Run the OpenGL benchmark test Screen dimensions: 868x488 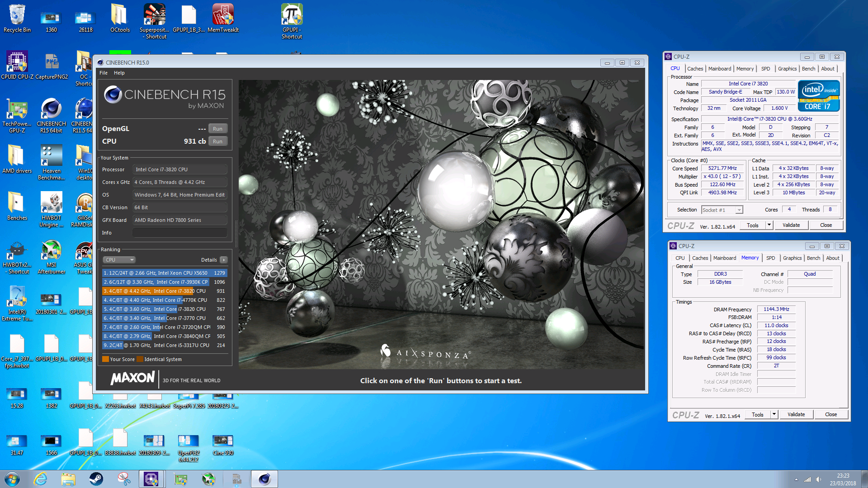[217, 129]
